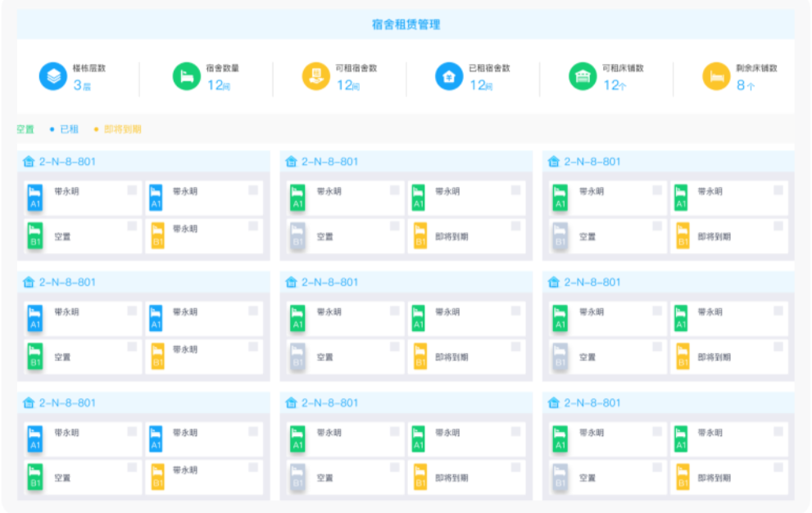
Task: Click the yellow icon beside 可租宿舍数
Action: [316, 76]
